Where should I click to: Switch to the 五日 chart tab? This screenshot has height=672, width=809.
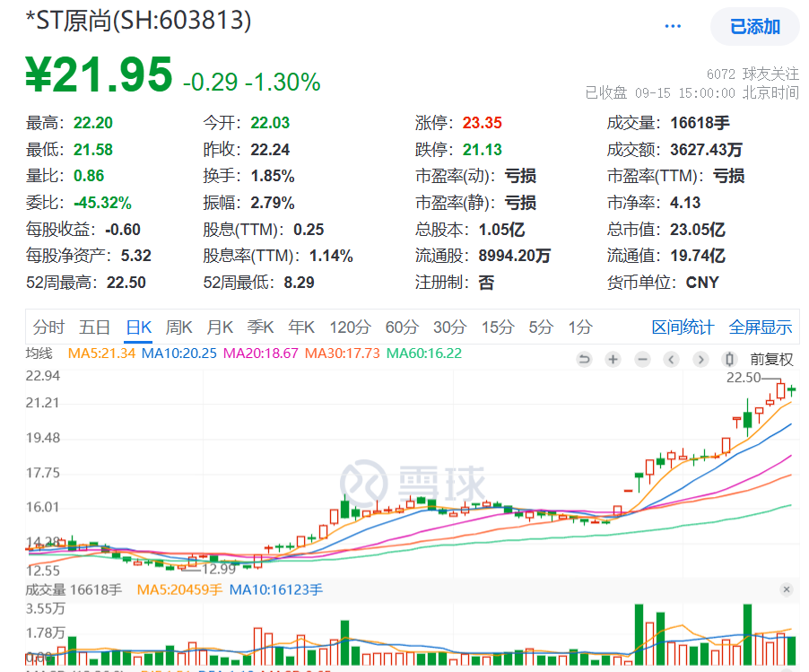[x=94, y=327]
